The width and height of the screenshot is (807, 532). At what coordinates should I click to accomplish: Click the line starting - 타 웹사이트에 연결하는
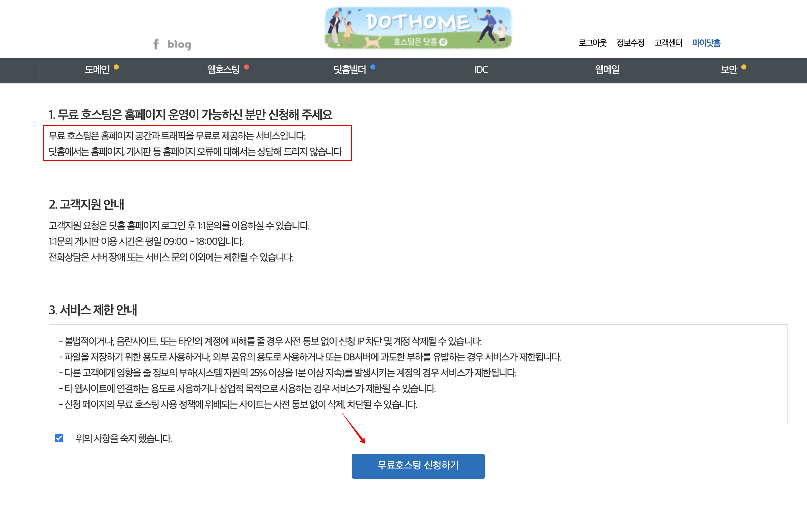247,389
